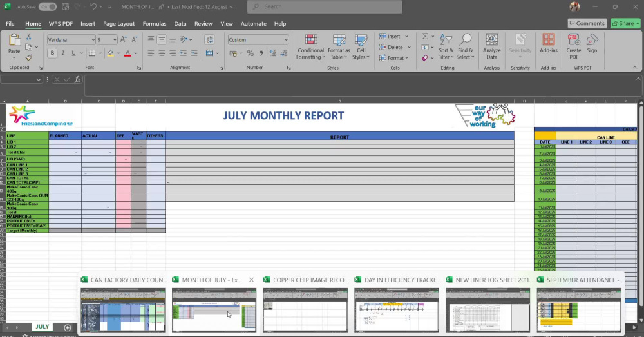Toggle the AutoSave switch

coord(48,6)
